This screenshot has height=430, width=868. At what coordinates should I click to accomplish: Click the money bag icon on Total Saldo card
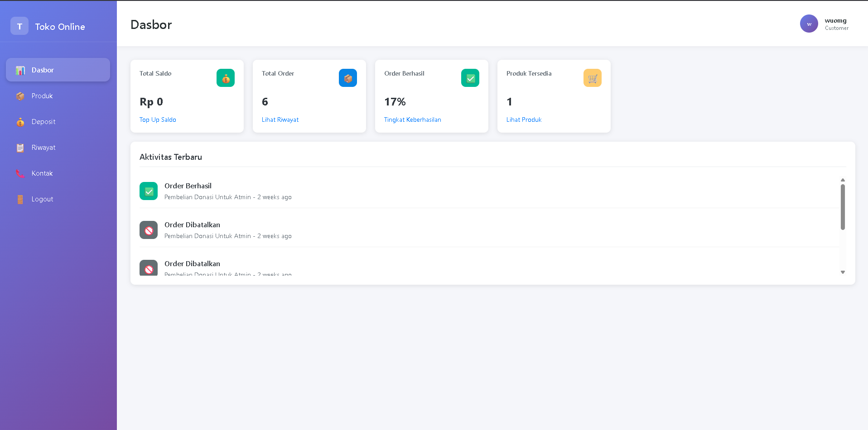pos(225,78)
